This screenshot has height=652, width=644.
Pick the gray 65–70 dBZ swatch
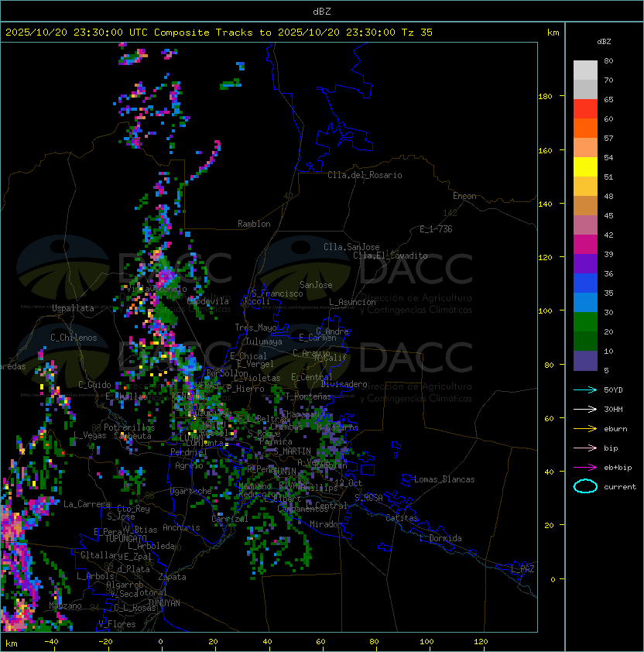[585, 89]
